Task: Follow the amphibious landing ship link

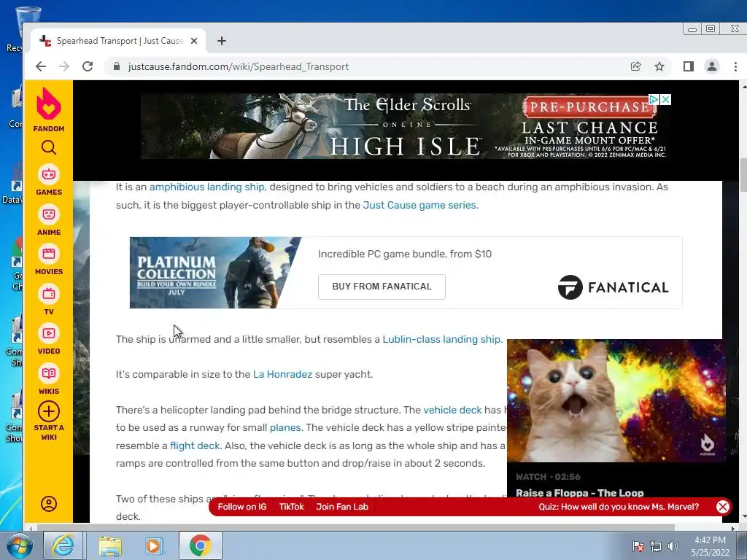Action: point(206,187)
